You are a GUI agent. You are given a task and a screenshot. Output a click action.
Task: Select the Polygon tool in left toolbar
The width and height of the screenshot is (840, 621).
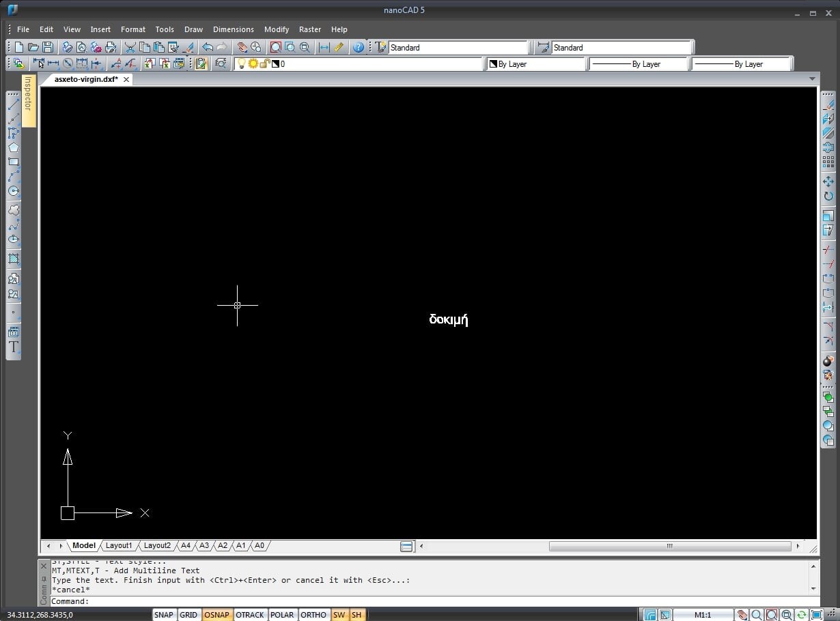(x=13, y=147)
